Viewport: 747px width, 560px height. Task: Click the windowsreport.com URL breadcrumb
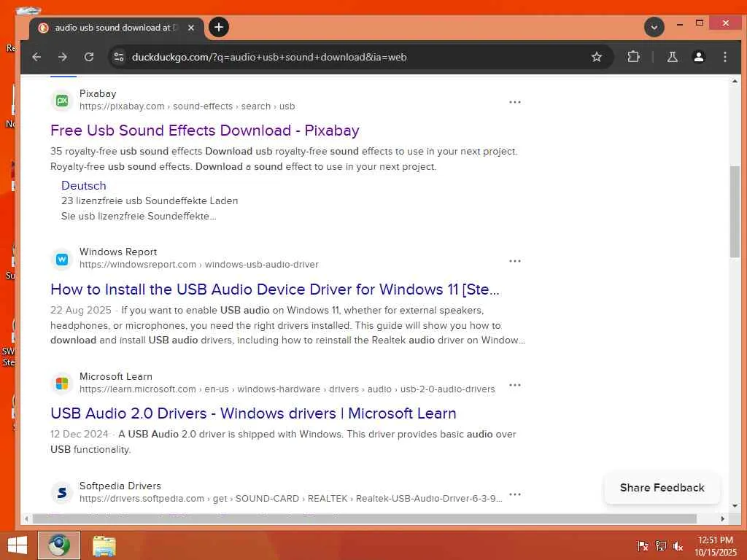coord(199,264)
